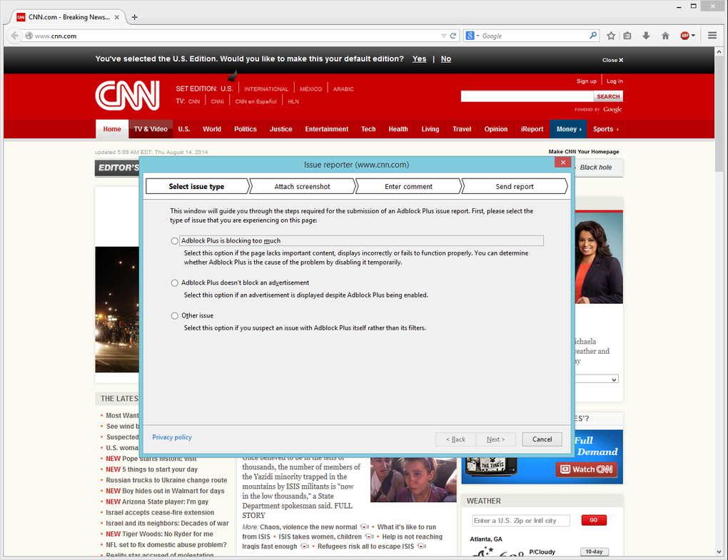
Task: Choose the 'Other issue' option
Action: (x=174, y=315)
